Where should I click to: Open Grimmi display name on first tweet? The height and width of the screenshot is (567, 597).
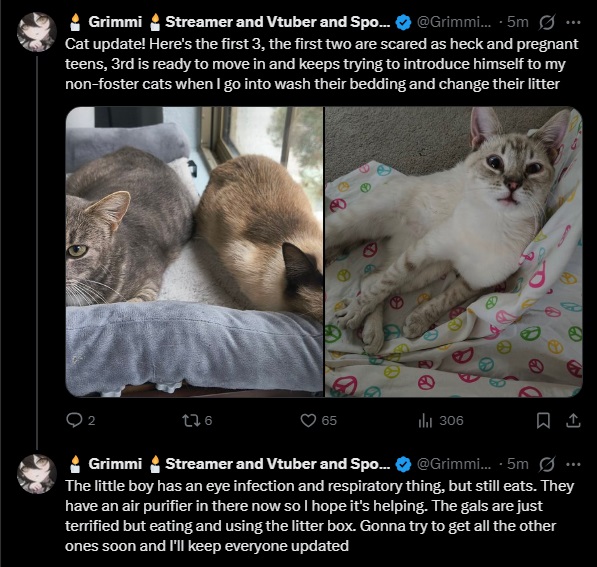(230, 22)
